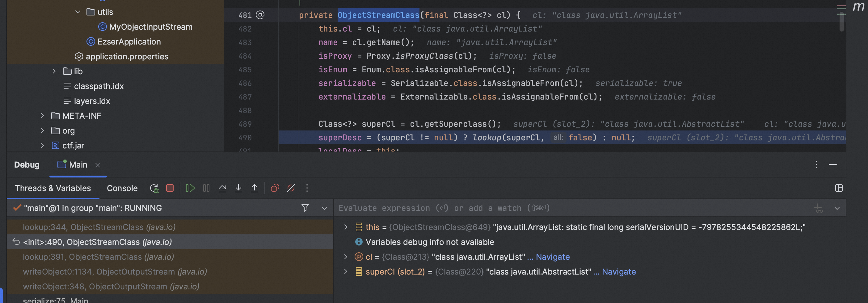The height and width of the screenshot is (303, 868).
Task: Click the editor vertical scrollbar thumb
Action: click(841, 22)
